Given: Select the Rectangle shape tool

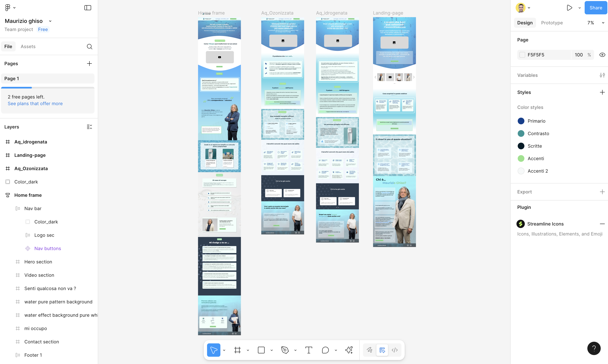Looking at the screenshot, I should click(x=261, y=350).
